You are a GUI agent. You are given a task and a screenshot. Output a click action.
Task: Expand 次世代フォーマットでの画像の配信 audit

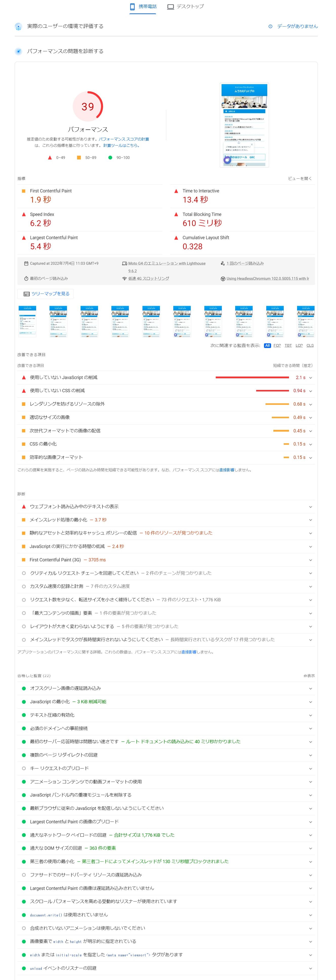coord(166,431)
